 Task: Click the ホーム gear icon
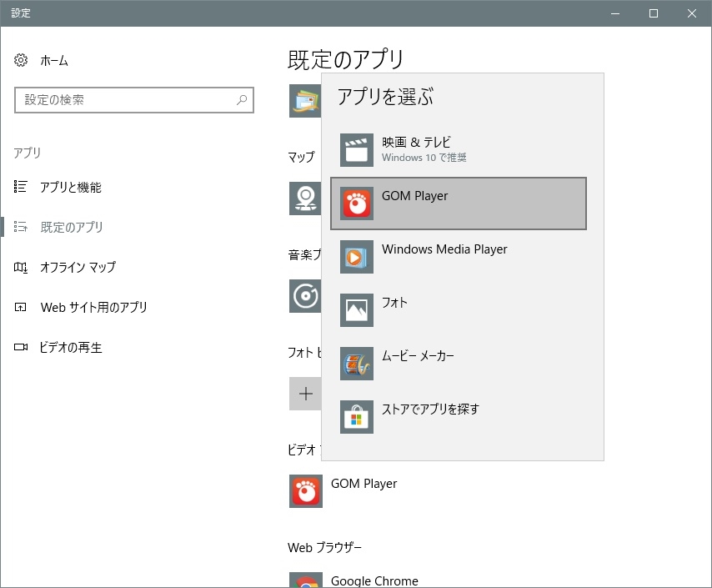pos(21,61)
